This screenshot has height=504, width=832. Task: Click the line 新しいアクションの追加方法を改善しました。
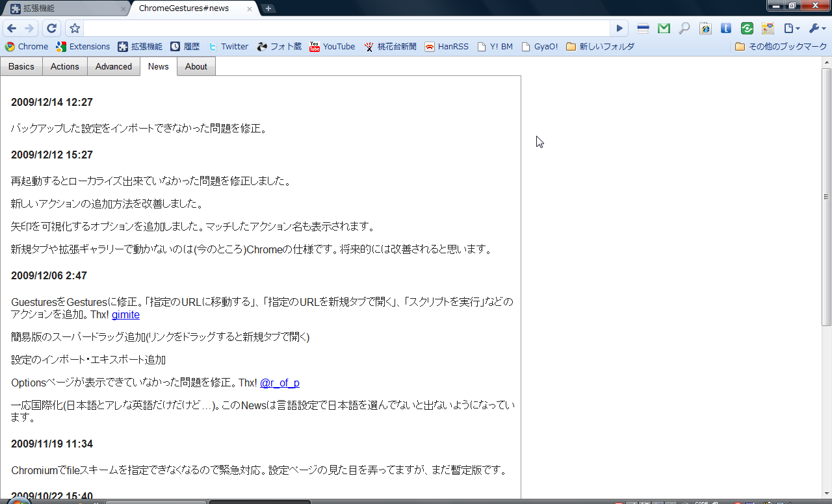(x=107, y=204)
